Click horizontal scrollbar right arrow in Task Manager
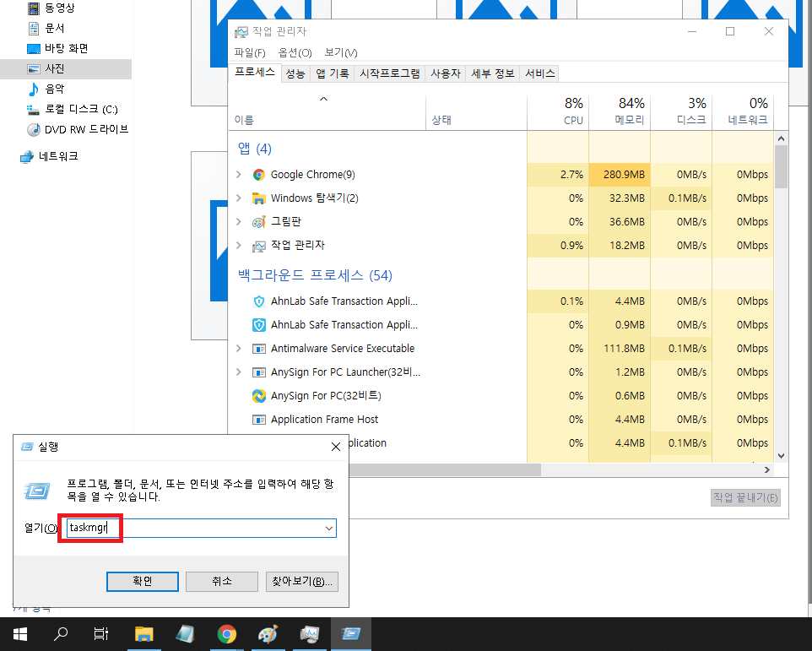812x651 pixels. [767, 469]
